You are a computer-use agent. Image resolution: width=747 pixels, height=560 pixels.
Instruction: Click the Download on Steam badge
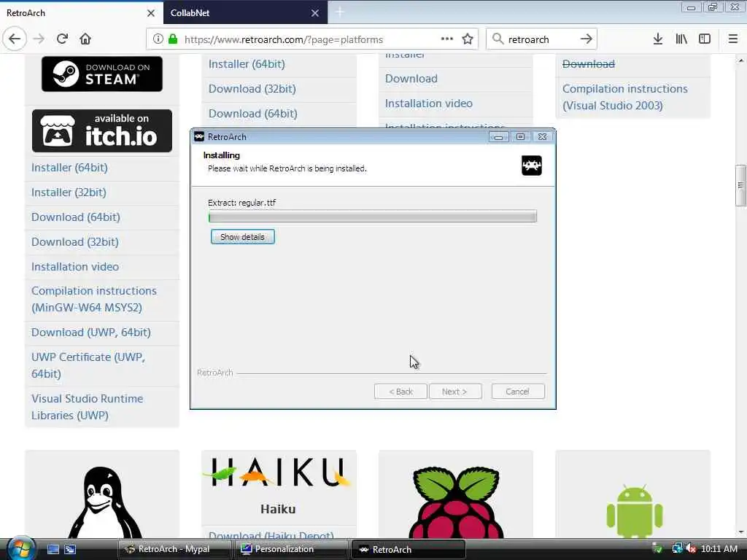[x=102, y=74]
